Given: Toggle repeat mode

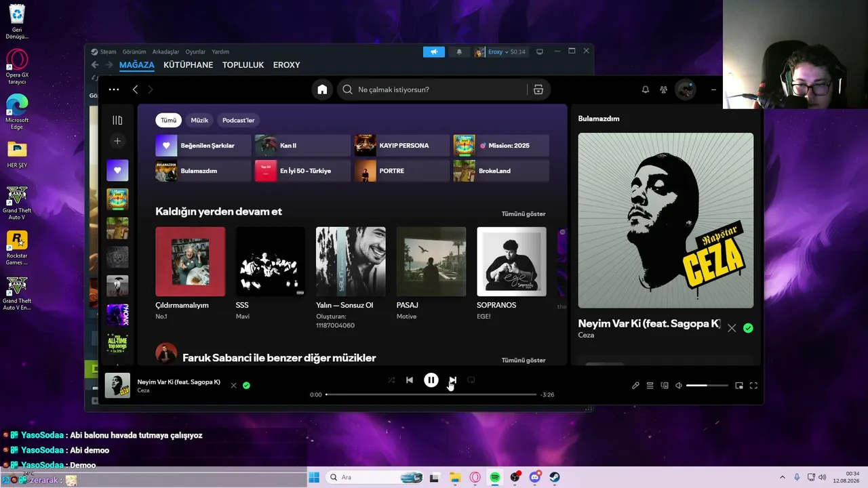Looking at the screenshot, I should pyautogui.click(x=471, y=380).
